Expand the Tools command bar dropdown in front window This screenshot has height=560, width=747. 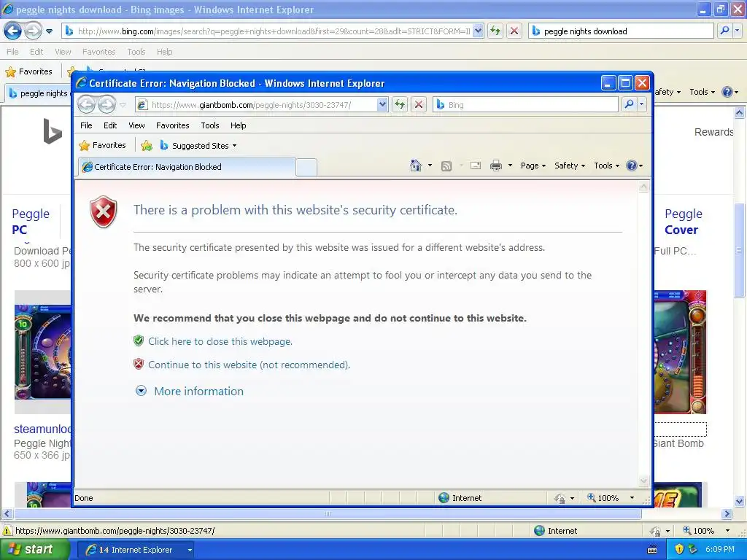click(606, 166)
